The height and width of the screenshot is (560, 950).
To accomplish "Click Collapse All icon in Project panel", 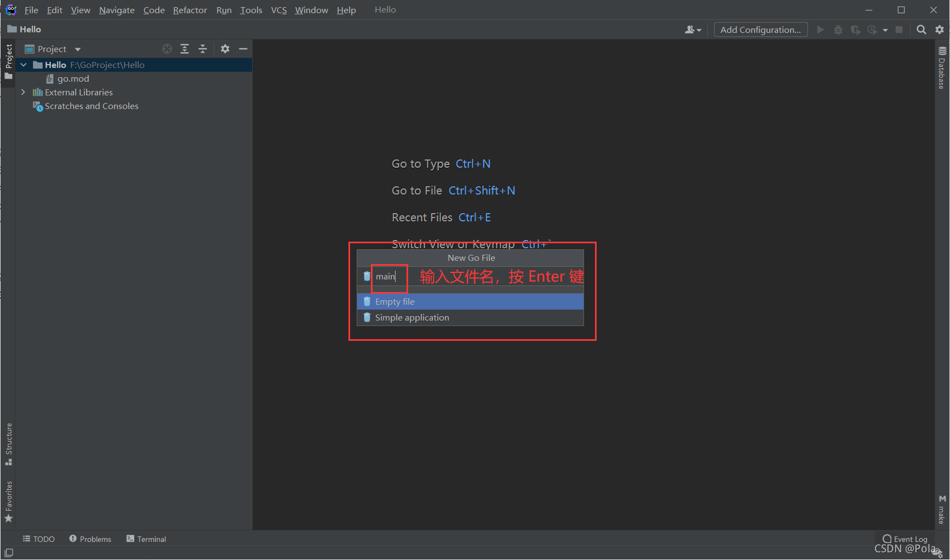I will (x=203, y=49).
